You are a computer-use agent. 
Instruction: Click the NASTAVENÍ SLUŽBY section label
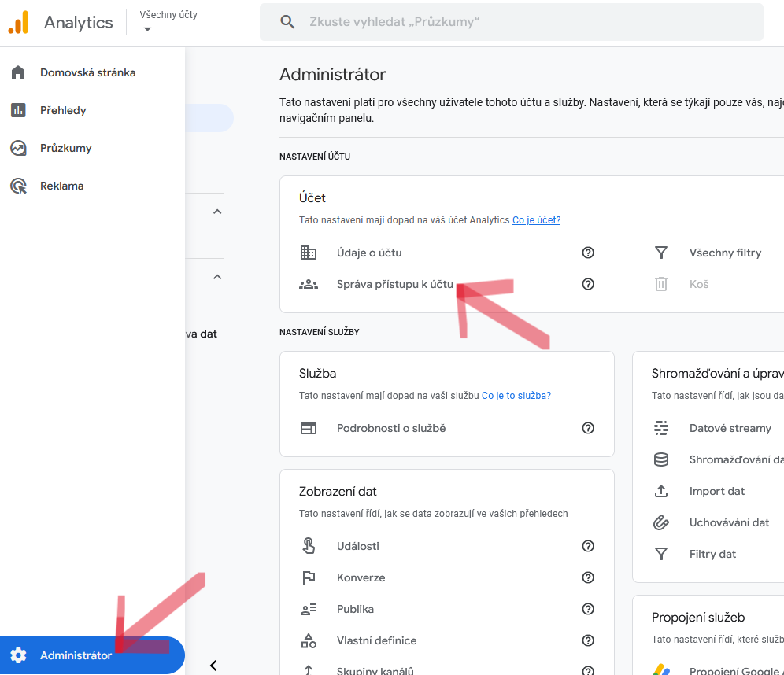pyautogui.click(x=319, y=332)
